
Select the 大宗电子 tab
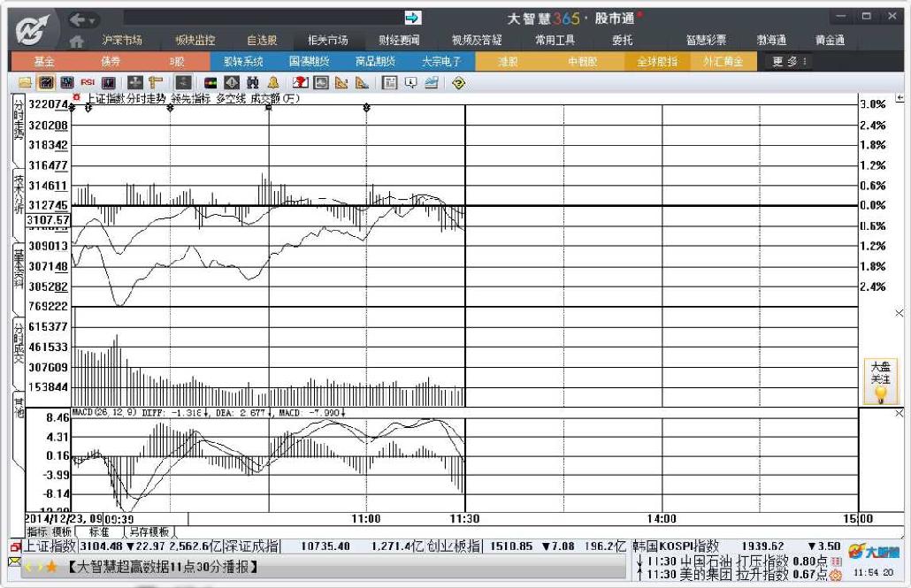(x=442, y=62)
